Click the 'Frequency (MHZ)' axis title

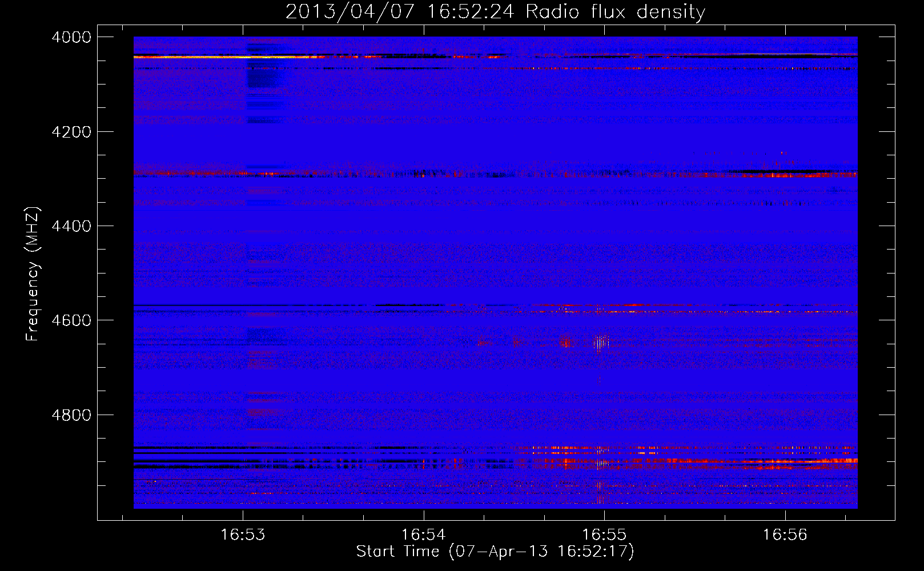point(33,274)
